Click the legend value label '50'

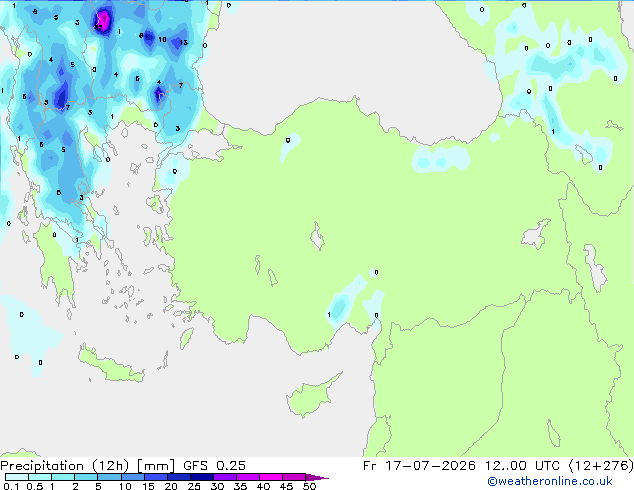pyautogui.click(x=309, y=486)
